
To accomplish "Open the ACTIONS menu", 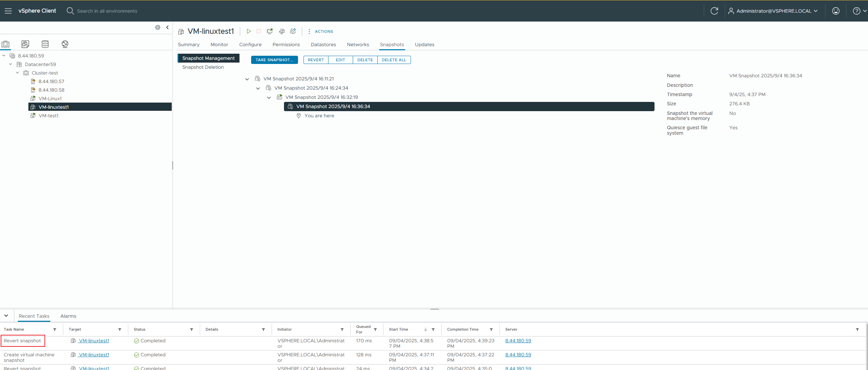I will tap(321, 31).
